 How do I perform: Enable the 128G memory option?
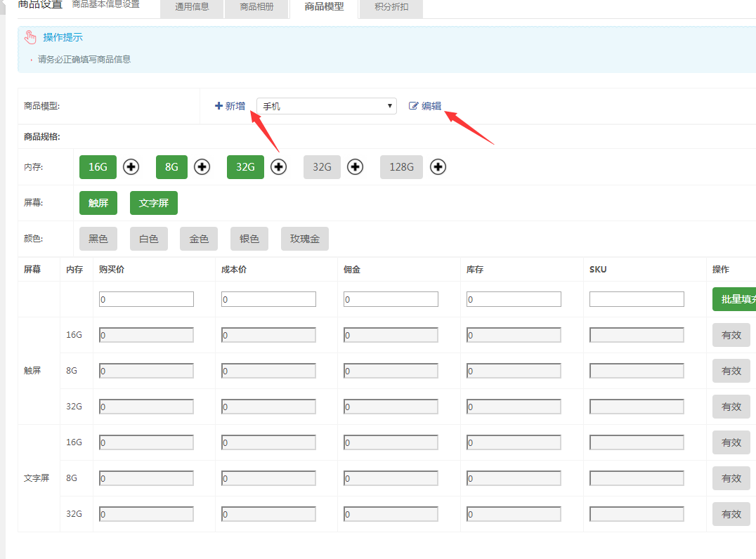[x=401, y=167]
